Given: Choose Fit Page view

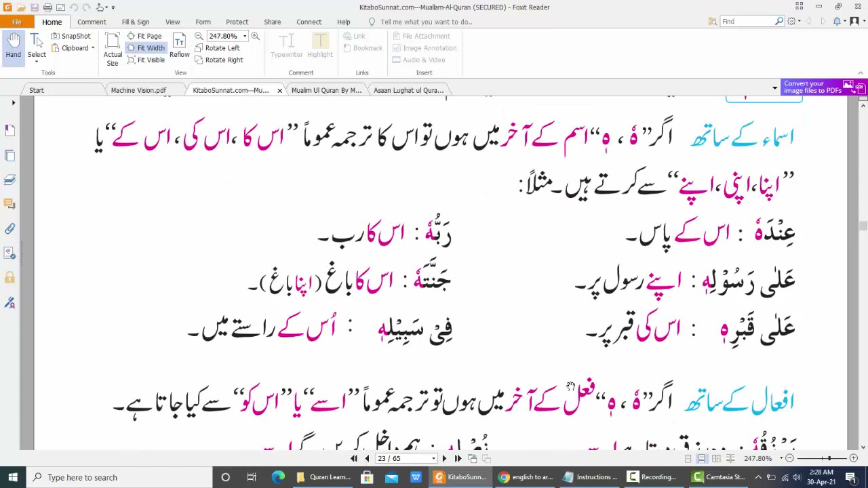Looking at the screenshot, I should click(144, 36).
